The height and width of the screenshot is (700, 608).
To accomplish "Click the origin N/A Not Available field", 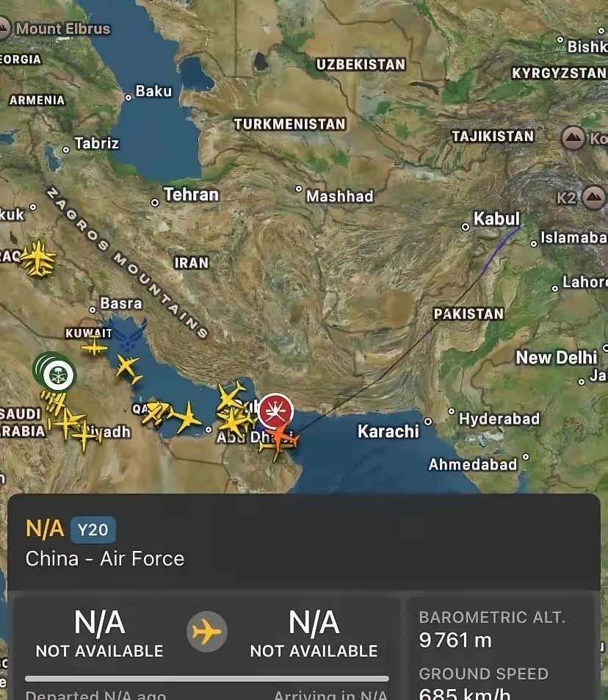I will (x=100, y=633).
